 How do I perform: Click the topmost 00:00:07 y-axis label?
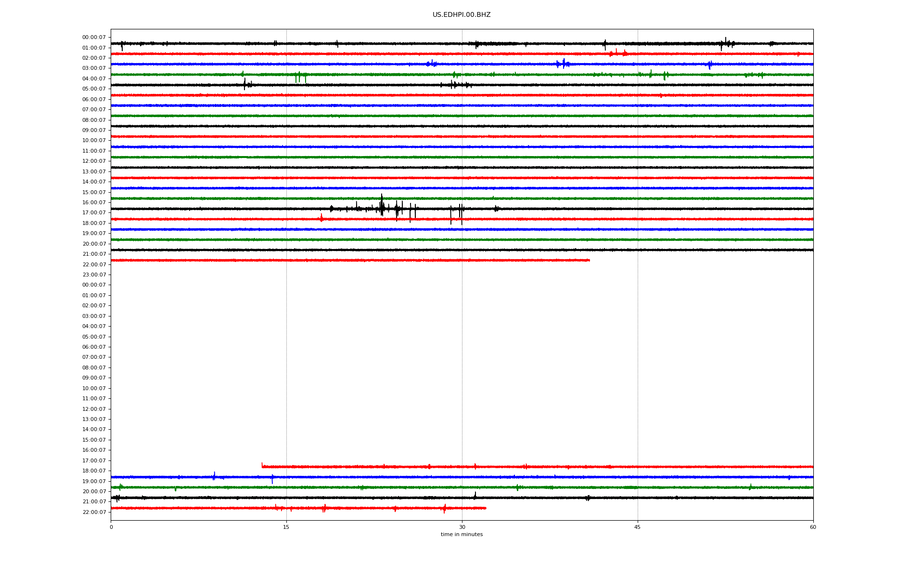[94, 37]
